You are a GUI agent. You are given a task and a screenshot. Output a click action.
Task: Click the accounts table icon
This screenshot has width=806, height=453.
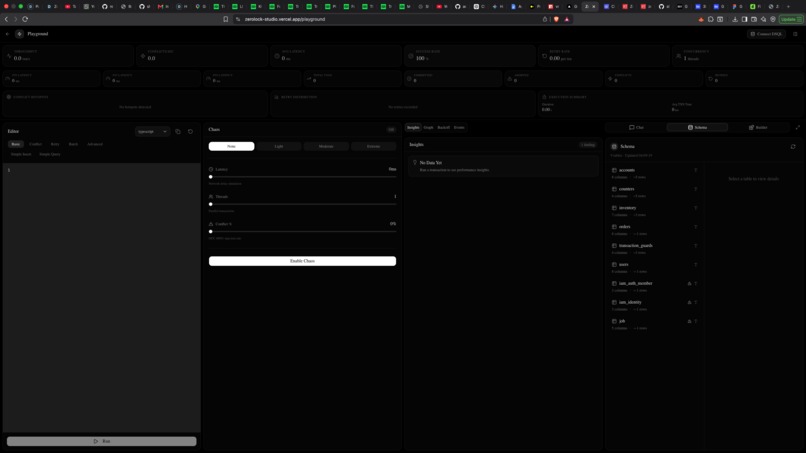coord(614,170)
